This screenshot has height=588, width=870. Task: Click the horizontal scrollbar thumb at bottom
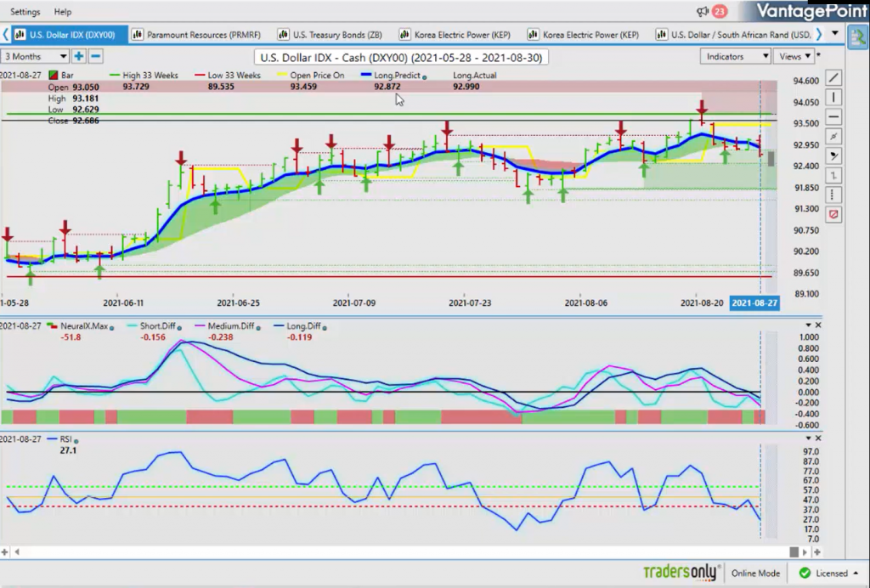(x=794, y=552)
